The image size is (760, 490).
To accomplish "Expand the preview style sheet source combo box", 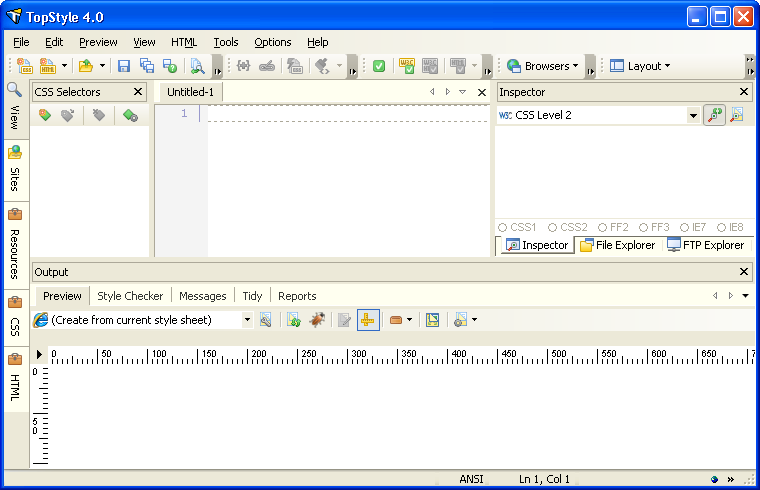I will pyautogui.click(x=248, y=320).
